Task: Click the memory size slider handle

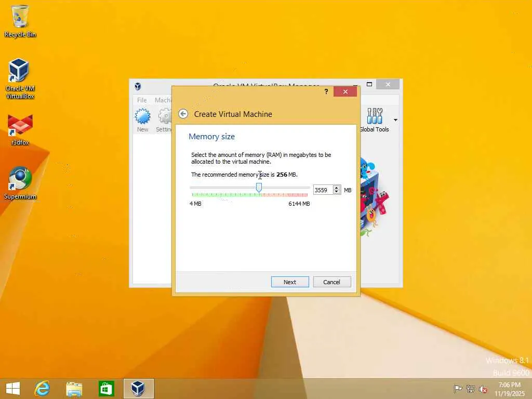Action: [259, 187]
